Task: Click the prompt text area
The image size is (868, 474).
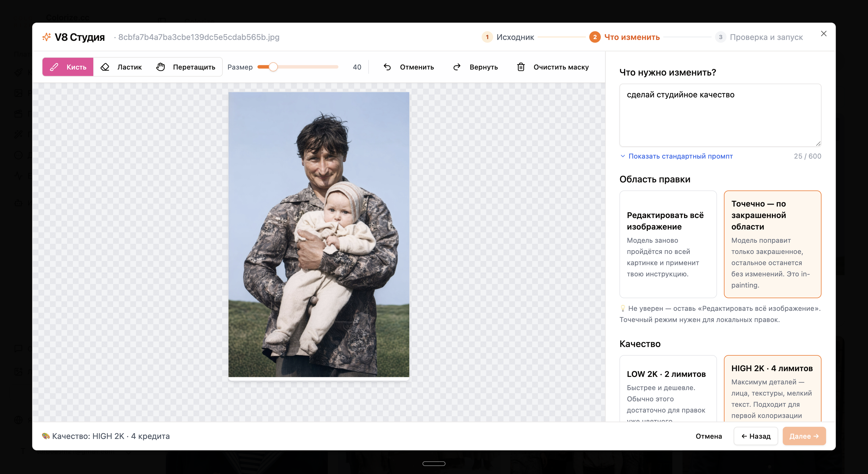Action: (x=720, y=115)
